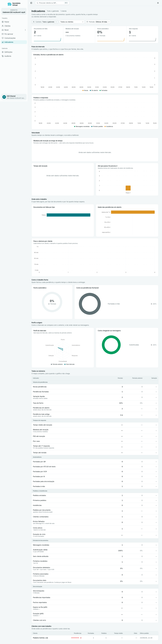Screen dimensions: 162x644
Task: Toggle the Em aberto legend series
Action: click(x=94, y=90)
